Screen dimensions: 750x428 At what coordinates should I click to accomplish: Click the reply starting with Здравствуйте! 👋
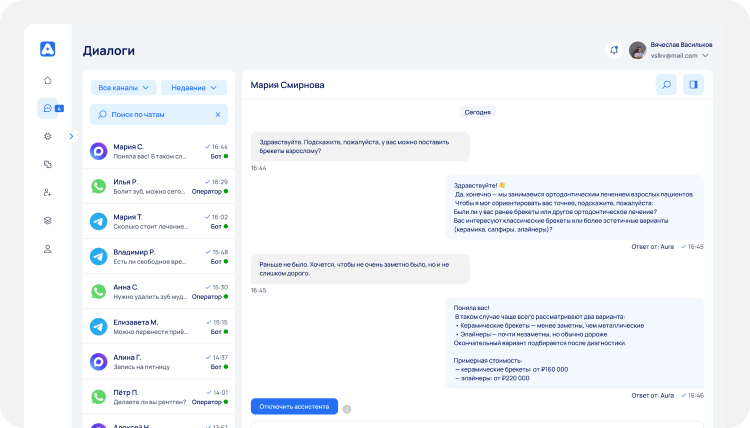[x=574, y=208]
